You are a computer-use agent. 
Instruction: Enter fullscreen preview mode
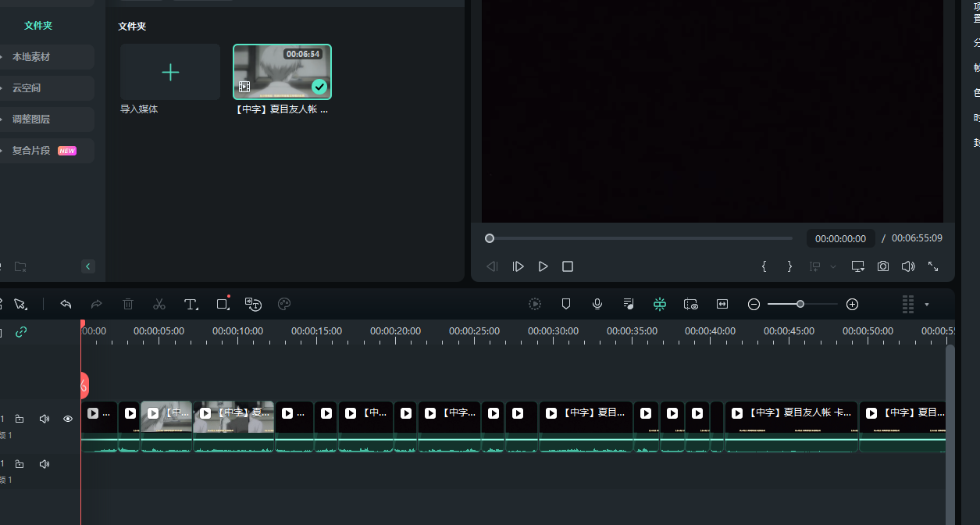click(933, 266)
